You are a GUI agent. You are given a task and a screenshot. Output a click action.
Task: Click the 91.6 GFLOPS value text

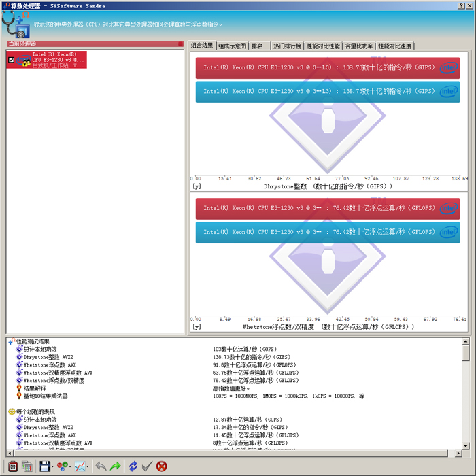(x=254, y=365)
